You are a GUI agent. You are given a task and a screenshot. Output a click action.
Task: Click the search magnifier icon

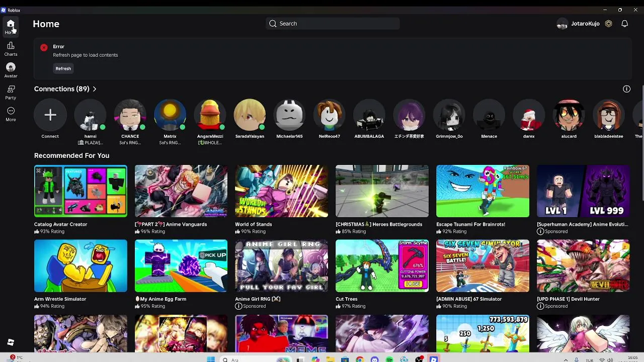click(273, 24)
